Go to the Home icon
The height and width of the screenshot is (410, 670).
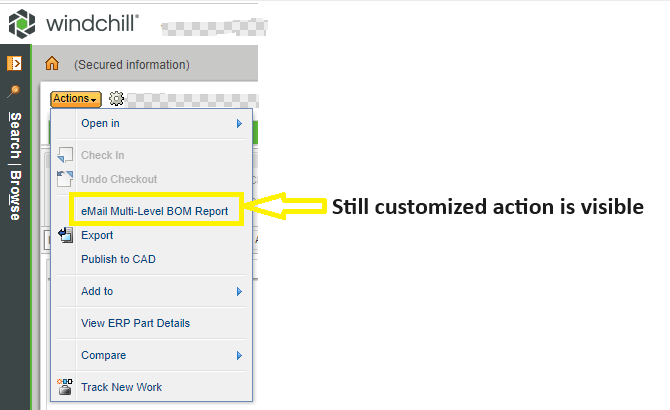point(52,64)
